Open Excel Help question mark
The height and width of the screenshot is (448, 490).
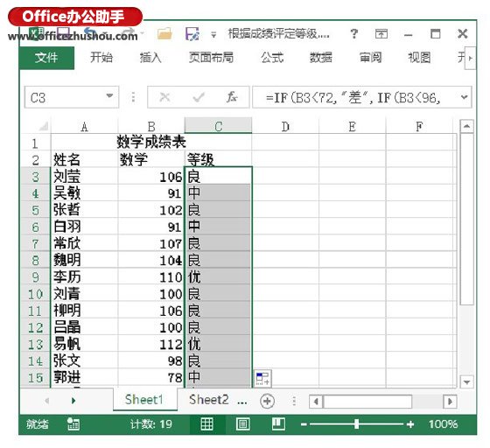tap(353, 33)
